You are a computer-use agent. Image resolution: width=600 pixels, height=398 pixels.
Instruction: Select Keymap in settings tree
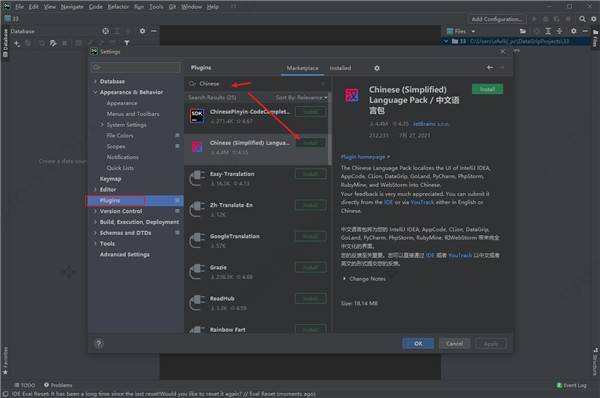pyautogui.click(x=110, y=179)
